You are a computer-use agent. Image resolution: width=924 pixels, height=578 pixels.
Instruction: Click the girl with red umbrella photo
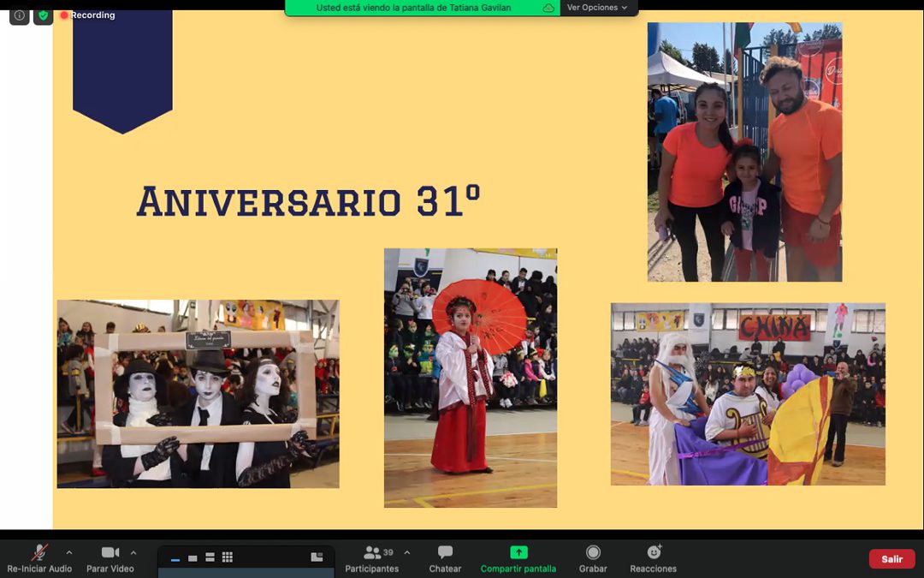[471, 378]
